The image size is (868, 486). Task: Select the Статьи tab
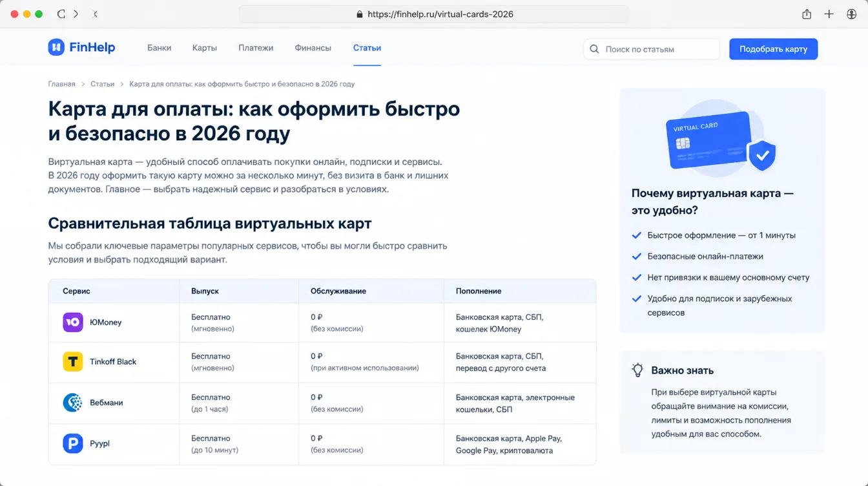pos(367,48)
